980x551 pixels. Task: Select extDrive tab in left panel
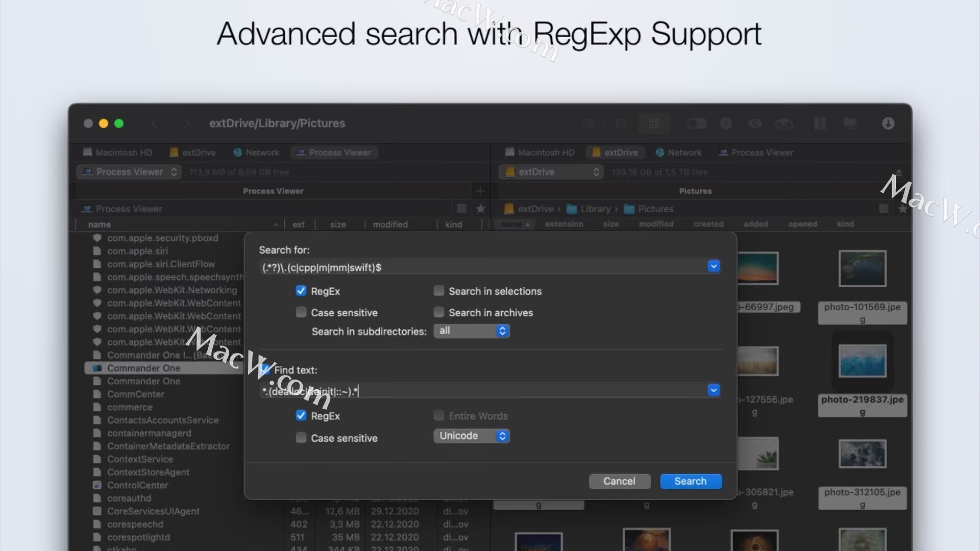192,153
